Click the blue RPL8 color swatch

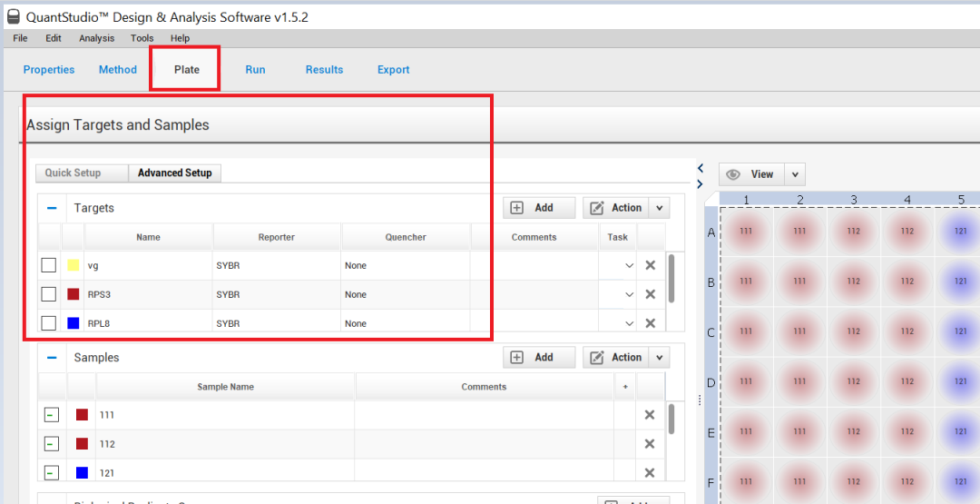click(73, 323)
